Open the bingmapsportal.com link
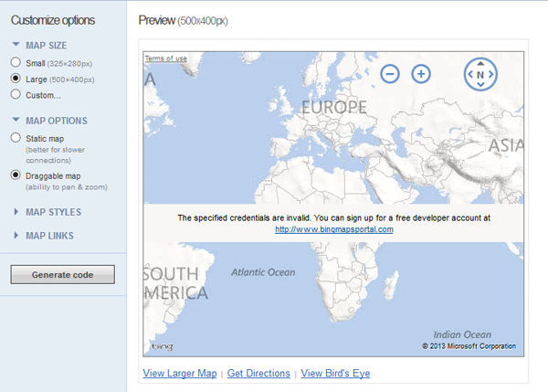548x392 pixels. pos(334,229)
